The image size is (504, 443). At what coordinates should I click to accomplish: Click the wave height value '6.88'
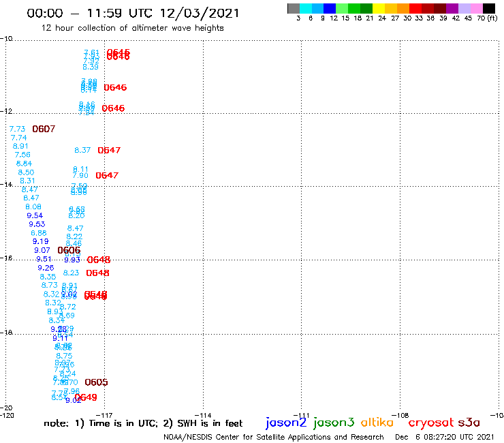click(x=39, y=233)
